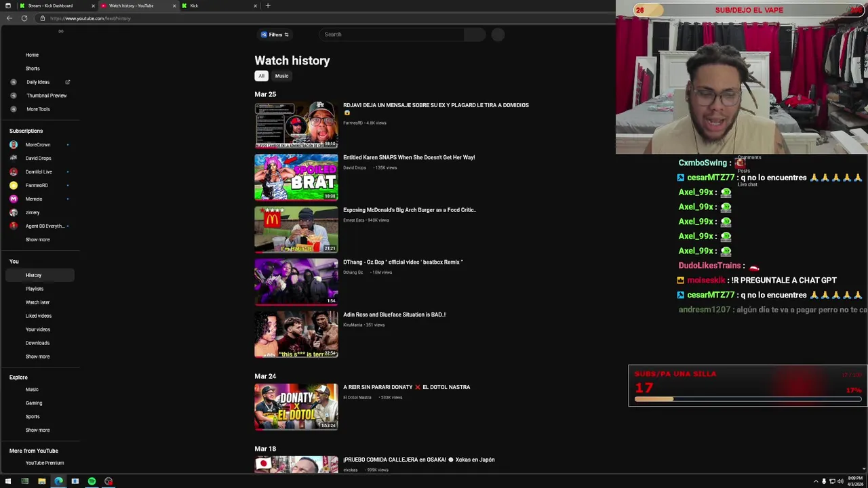This screenshot has width=868, height=488.
Task: Open Music under Explore
Action: click(x=32, y=390)
